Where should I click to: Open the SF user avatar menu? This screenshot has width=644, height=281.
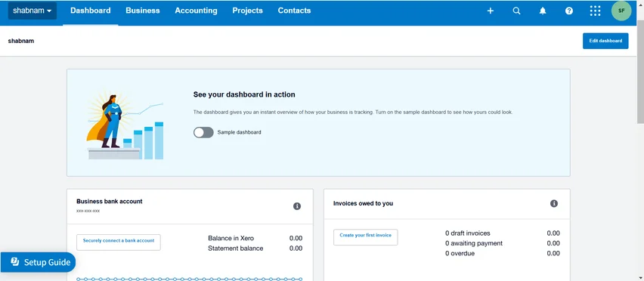click(x=621, y=11)
